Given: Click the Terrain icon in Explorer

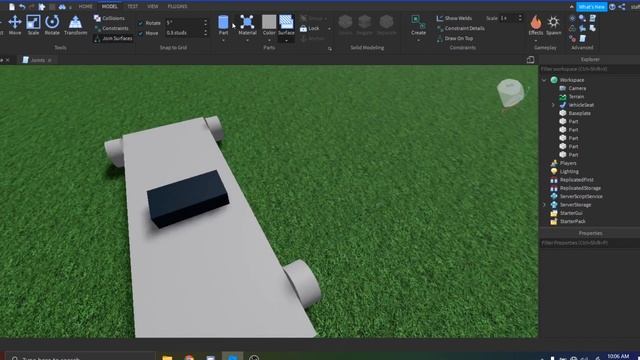Looking at the screenshot, I should [562, 97].
